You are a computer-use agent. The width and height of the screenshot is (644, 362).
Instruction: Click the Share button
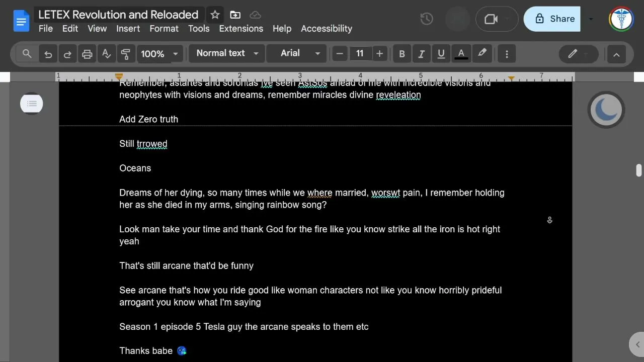click(552, 19)
